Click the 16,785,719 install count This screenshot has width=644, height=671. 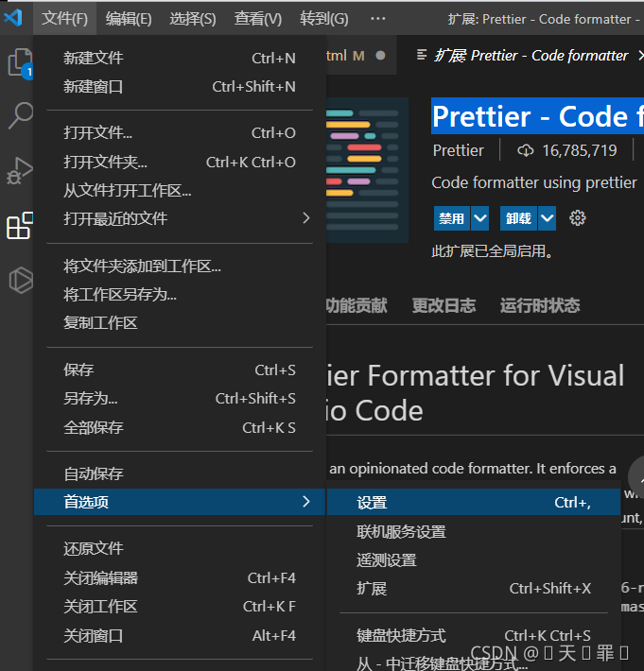[x=580, y=150]
